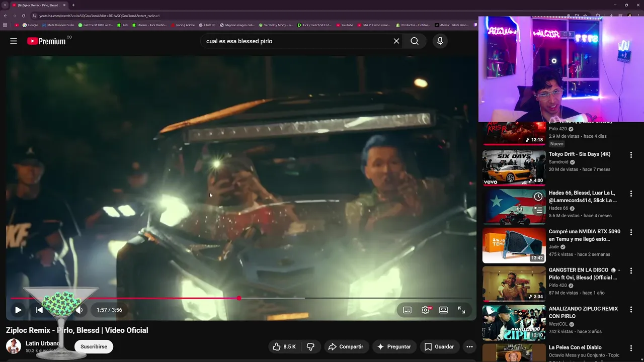
Task: Open the Inicio | Adobe bookmark
Action: (183, 25)
